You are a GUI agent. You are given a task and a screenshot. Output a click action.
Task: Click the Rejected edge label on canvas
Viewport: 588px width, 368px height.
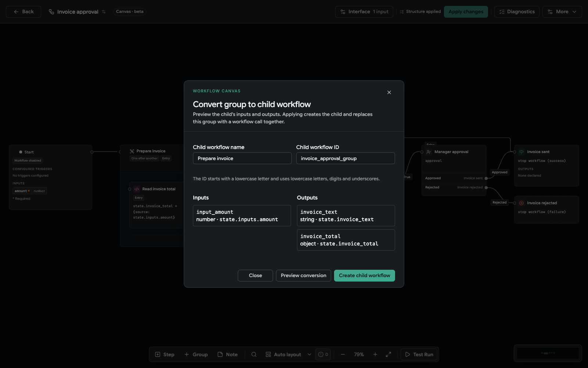(x=499, y=202)
